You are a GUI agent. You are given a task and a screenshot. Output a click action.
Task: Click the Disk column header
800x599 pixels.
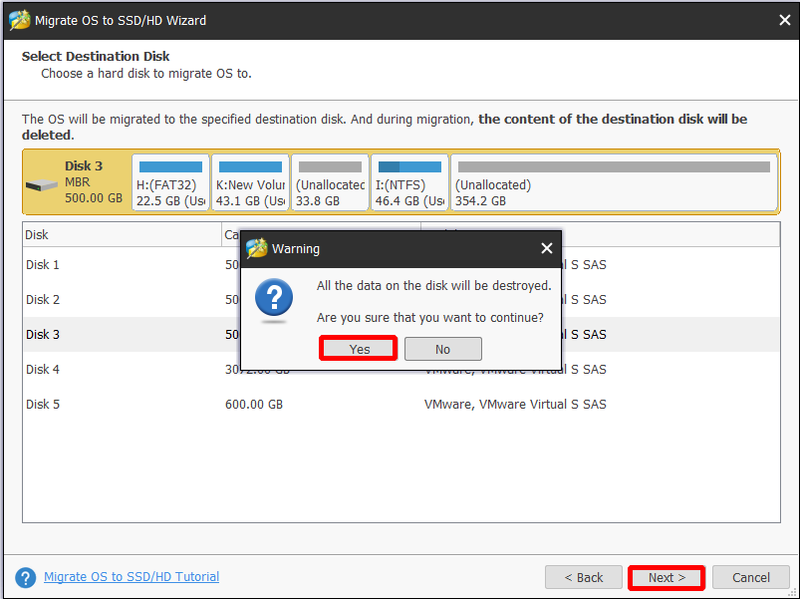pyautogui.click(x=122, y=235)
